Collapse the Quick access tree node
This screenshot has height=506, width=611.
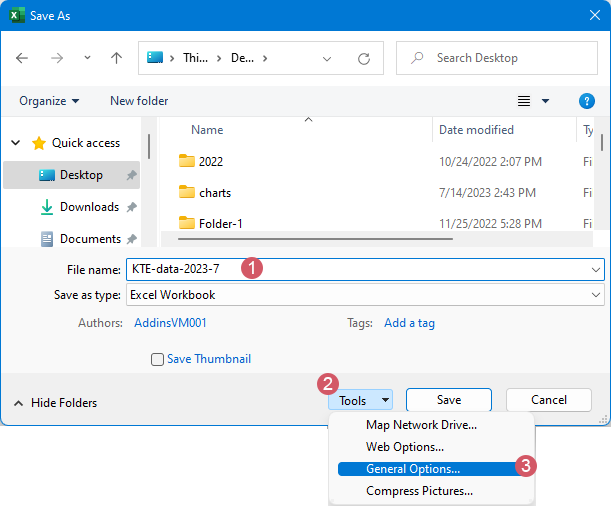click(x=16, y=143)
